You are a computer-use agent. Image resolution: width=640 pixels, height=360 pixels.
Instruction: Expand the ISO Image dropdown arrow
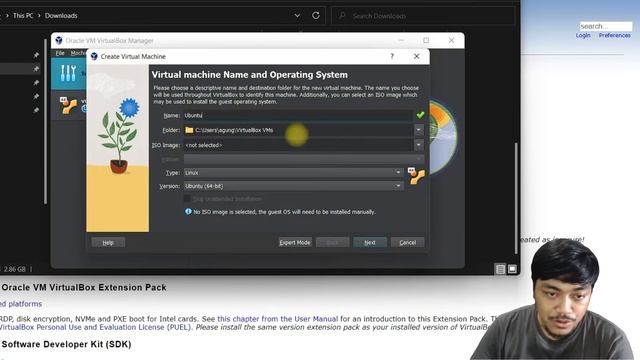pyautogui.click(x=418, y=145)
